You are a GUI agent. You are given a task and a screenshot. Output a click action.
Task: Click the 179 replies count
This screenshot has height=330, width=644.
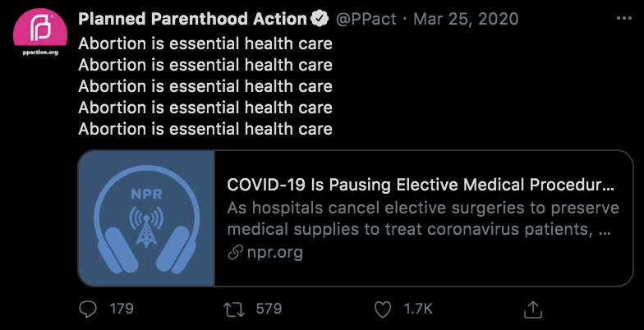click(121, 309)
